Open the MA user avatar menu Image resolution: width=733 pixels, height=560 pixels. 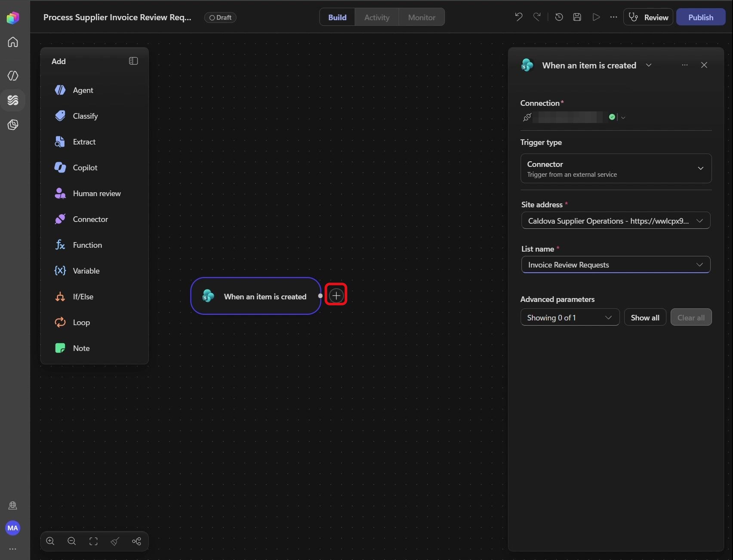(x=13, y=528)
